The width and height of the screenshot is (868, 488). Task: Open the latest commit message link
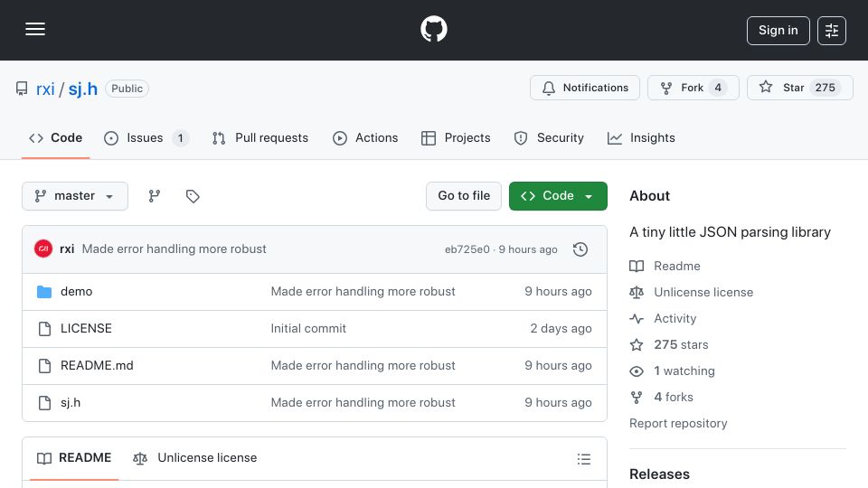tap(174, 249)
